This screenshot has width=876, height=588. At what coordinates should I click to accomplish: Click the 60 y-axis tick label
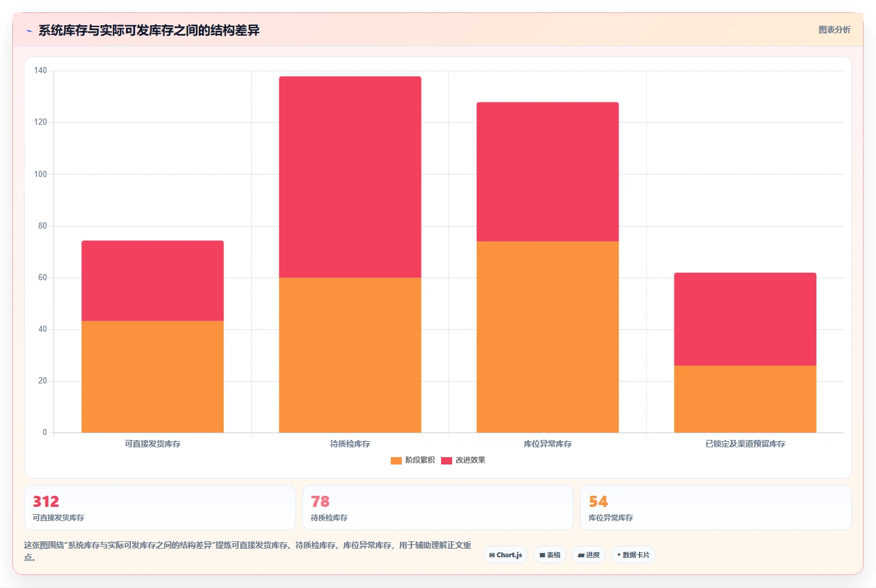pos(42,277)
